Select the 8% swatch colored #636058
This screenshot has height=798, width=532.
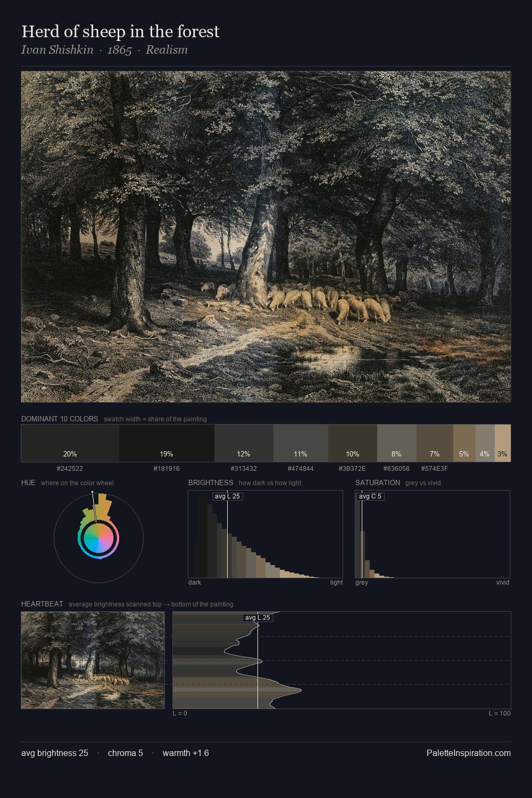397,443
